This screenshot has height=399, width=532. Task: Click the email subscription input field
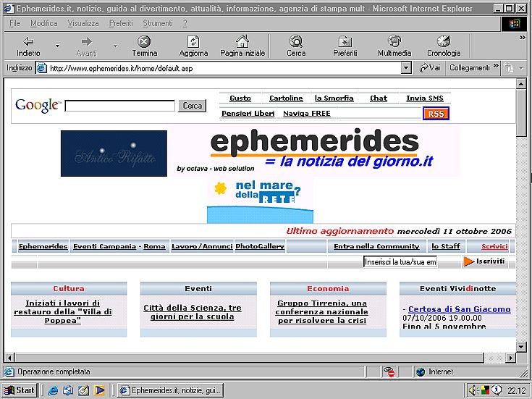tap(400, 262)
